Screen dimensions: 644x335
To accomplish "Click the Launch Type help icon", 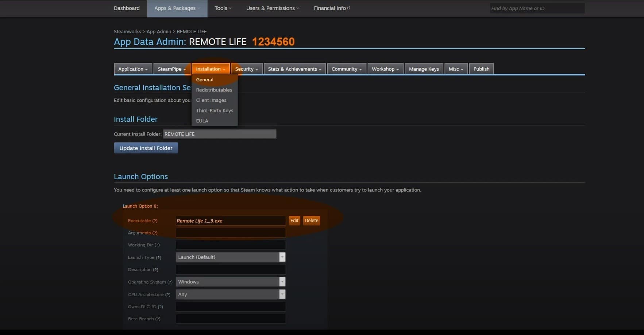I will click(x=159, y=257).
